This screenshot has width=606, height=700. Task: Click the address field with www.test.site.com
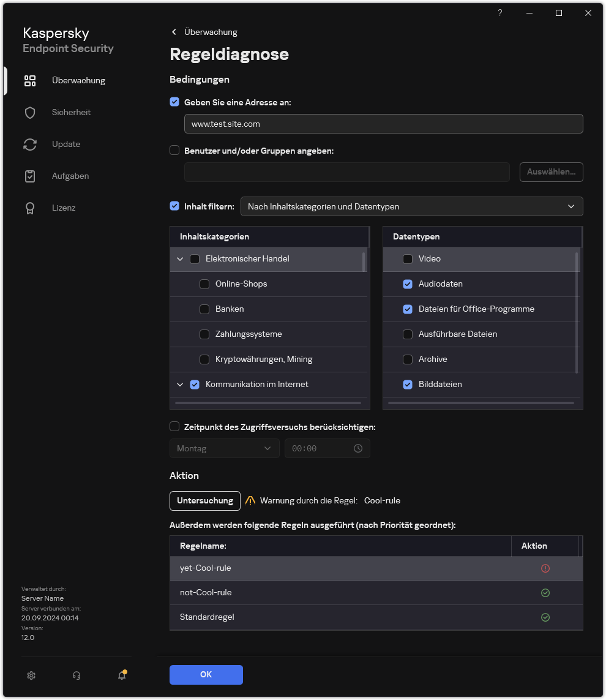click(383, 124)
